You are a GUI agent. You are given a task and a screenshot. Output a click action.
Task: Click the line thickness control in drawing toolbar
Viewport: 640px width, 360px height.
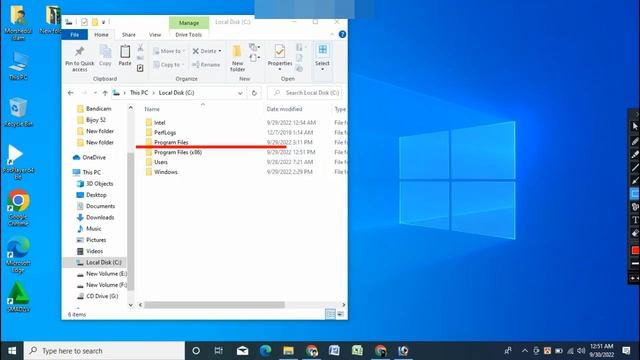(635, 263)
